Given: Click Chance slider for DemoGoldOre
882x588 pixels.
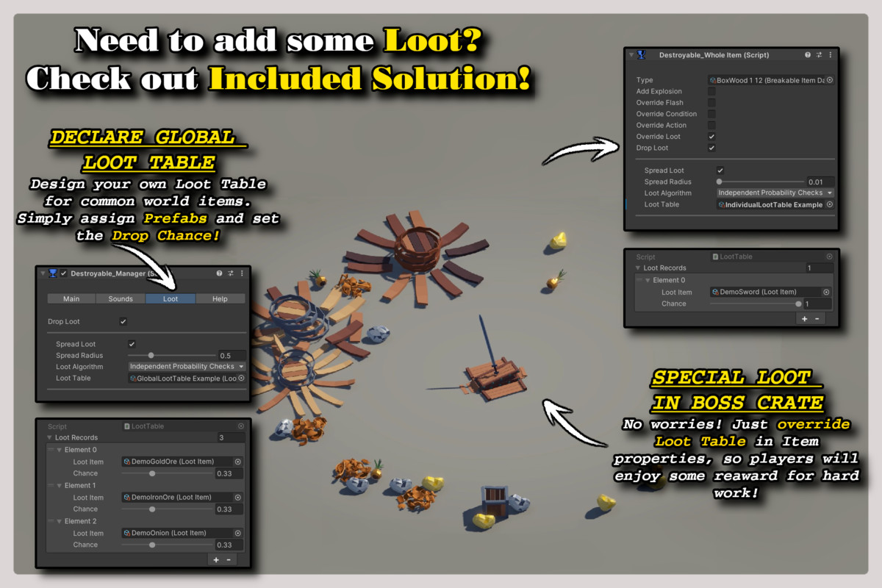Looking at the screenshot, I should pyautogui.click(x=167, y=473).
